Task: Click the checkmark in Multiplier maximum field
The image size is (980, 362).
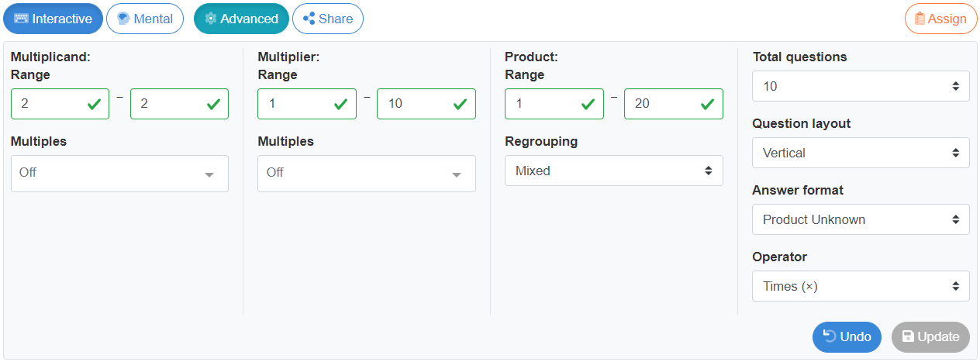Action: coord(460,104)
